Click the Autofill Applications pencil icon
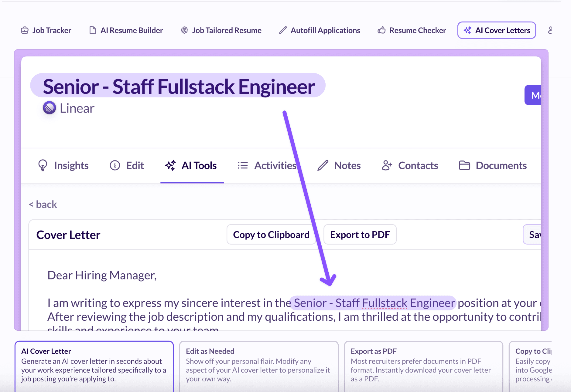Image resolution: width=571 pixels, height=392 pixels. (283, 30)
